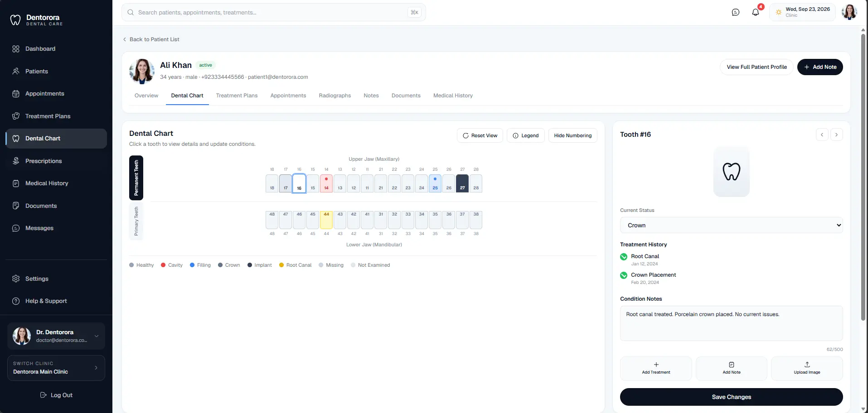Click View Full Patient Profile
Viewport: 868px width, 413px height.
pyautogui.click(x=756, y=67)
